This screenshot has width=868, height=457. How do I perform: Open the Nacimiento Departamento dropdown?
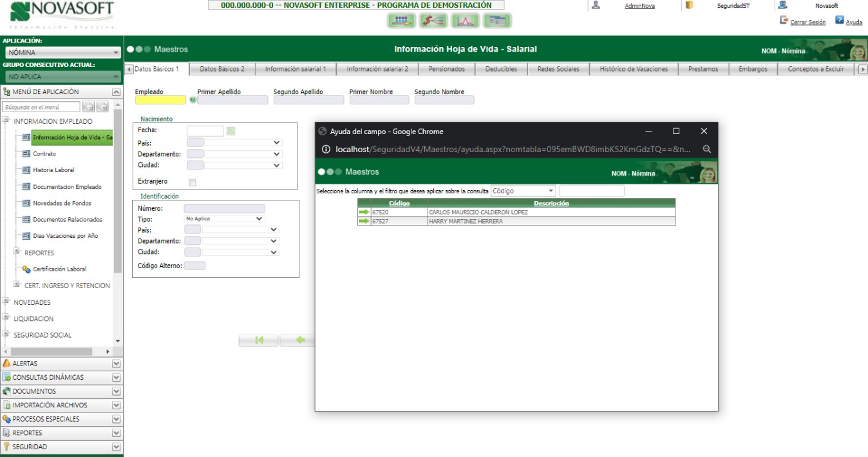(243, 154)
